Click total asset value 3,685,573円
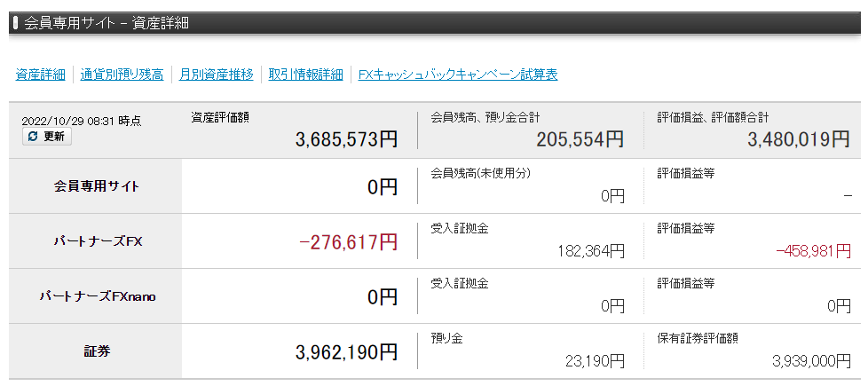The width and height of the screenshot is (868, 386). tap(347, 139)
